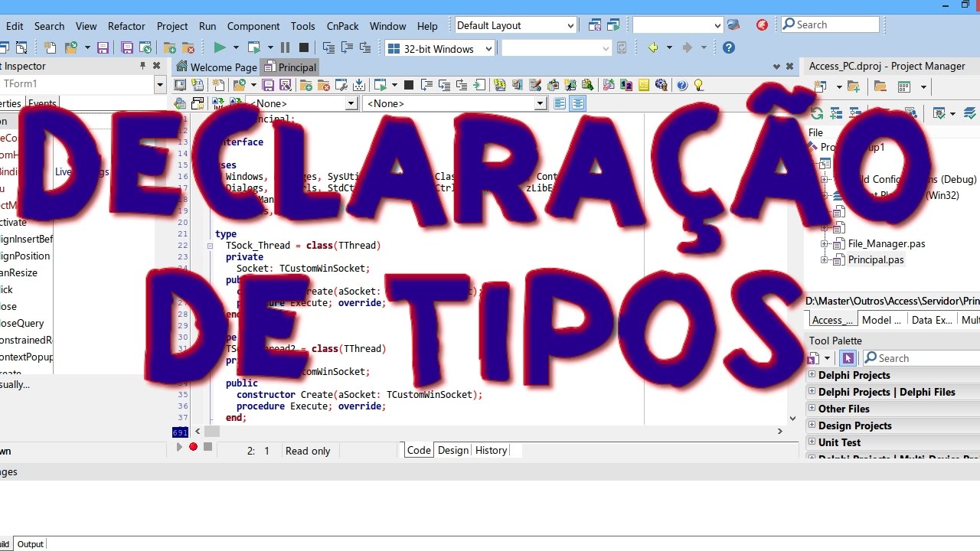
Task: Click the editor horizontal scrollbar right arrow
Action: click(x=779, y=432)
